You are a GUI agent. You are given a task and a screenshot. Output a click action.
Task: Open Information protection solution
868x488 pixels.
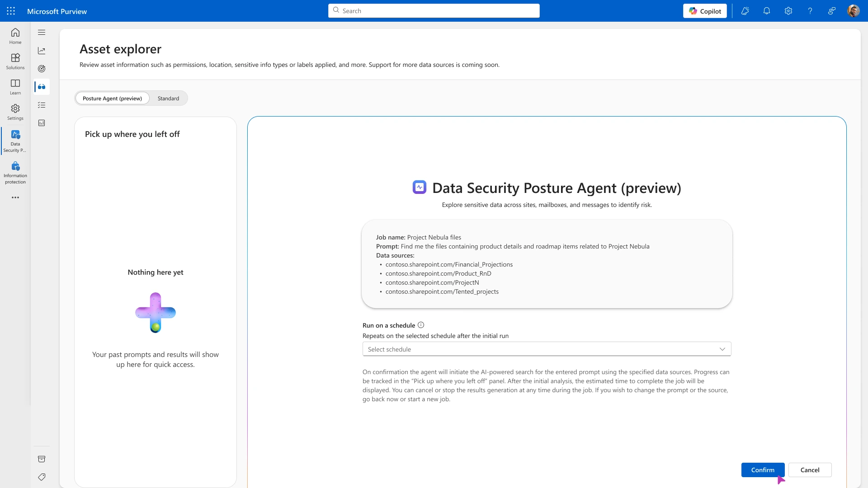pos(15,173)
